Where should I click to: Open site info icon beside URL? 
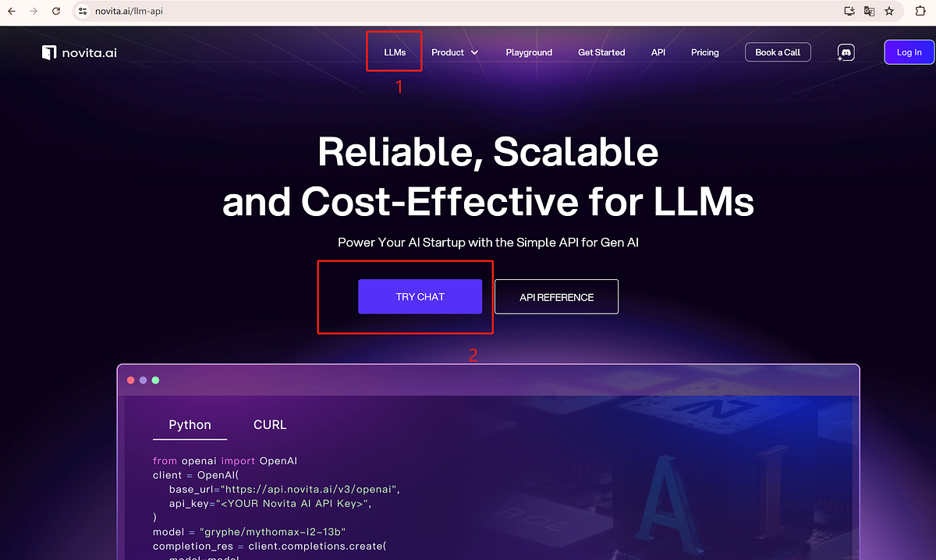coord(84,12)
